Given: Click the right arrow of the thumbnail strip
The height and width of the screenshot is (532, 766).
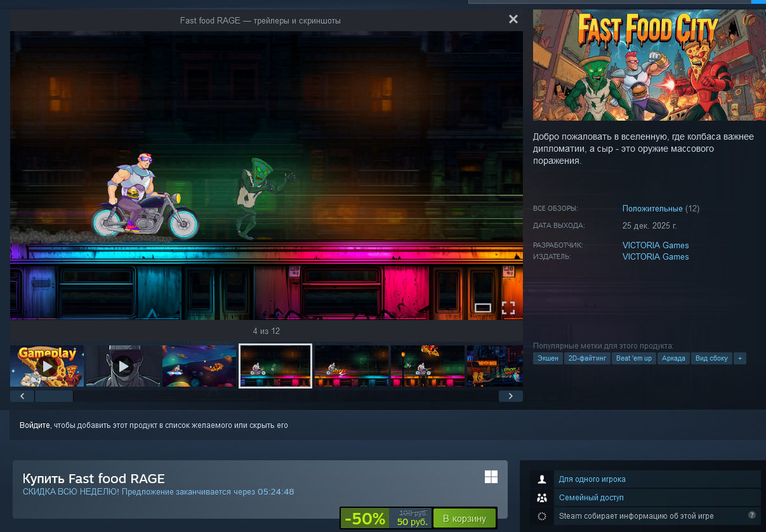Looking at the screenshot, I should pos(511,396).
